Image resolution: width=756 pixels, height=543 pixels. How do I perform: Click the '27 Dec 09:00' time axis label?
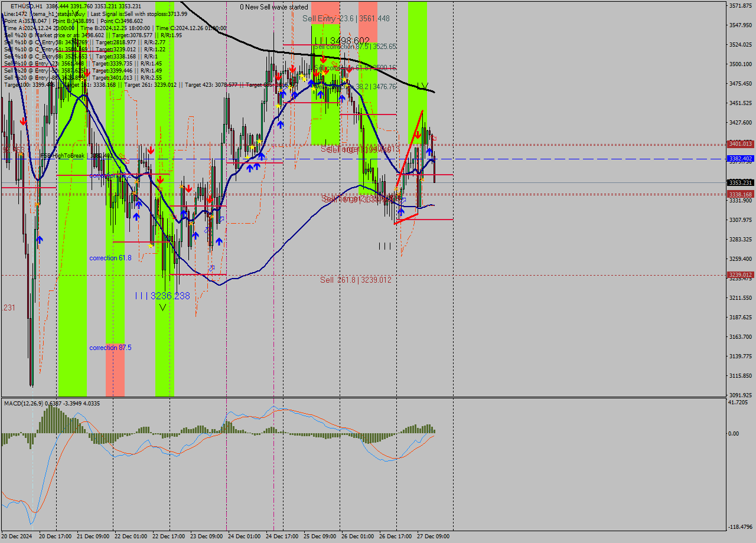[x=433, y=537]
